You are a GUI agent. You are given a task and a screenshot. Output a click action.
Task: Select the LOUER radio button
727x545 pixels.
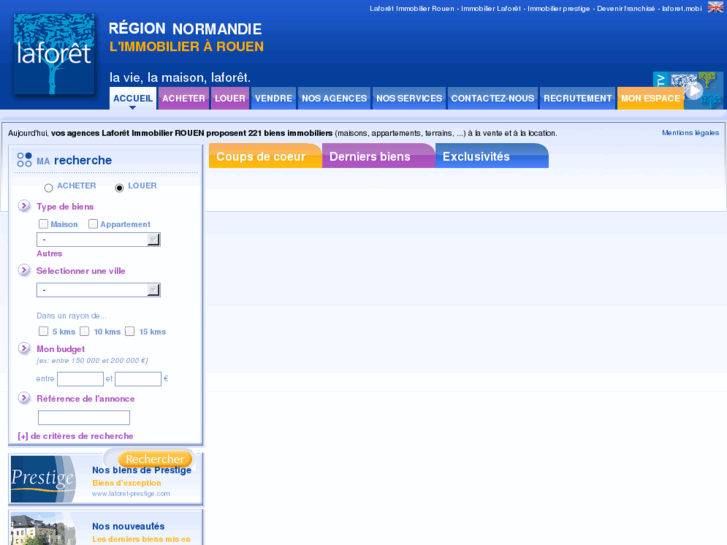[119, 188]
